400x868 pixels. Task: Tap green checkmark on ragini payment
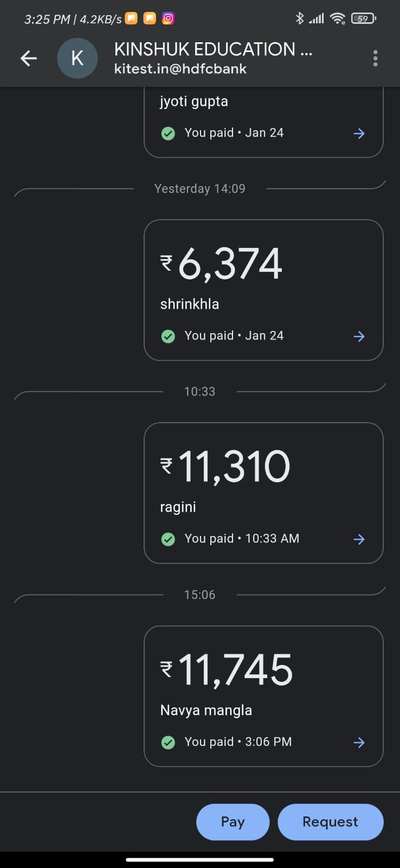(x=168, y=539)
